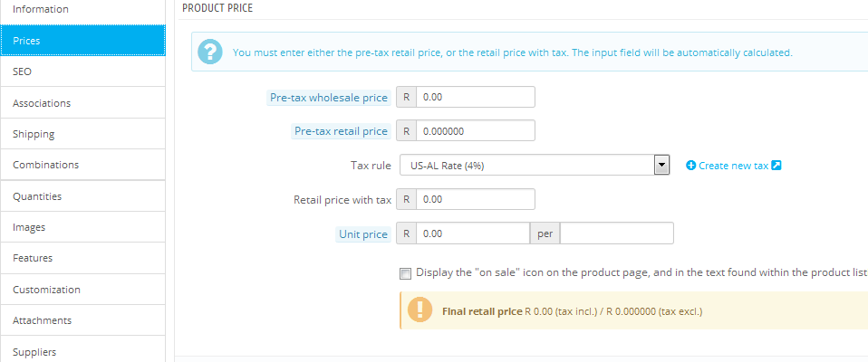Click the plus icon beside Create new tax
The image size is (868, 362).
point(690,166)
